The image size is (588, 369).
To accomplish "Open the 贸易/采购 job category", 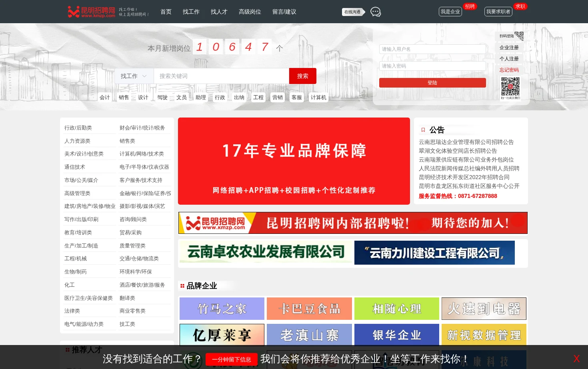I will [x=131, y=232].
